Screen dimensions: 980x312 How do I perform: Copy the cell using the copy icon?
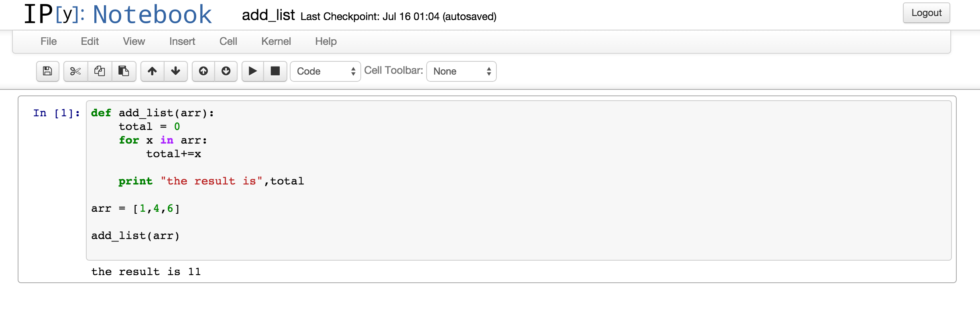point(100,71)
